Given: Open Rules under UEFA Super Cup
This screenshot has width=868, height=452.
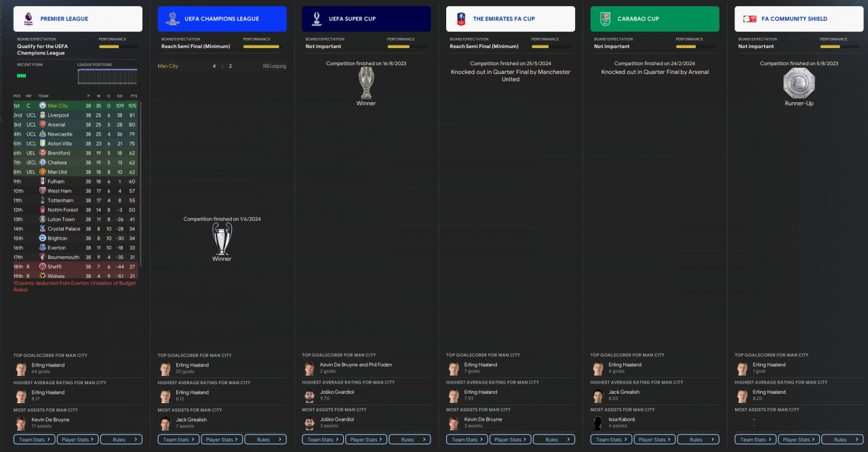Looking at the screenshot, I should click(410, 439).
